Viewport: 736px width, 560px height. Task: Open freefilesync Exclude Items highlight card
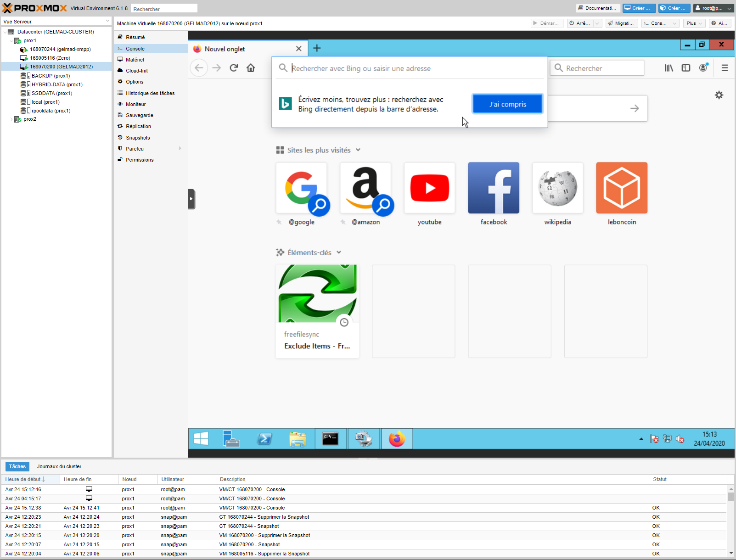(x=317, y=311)
